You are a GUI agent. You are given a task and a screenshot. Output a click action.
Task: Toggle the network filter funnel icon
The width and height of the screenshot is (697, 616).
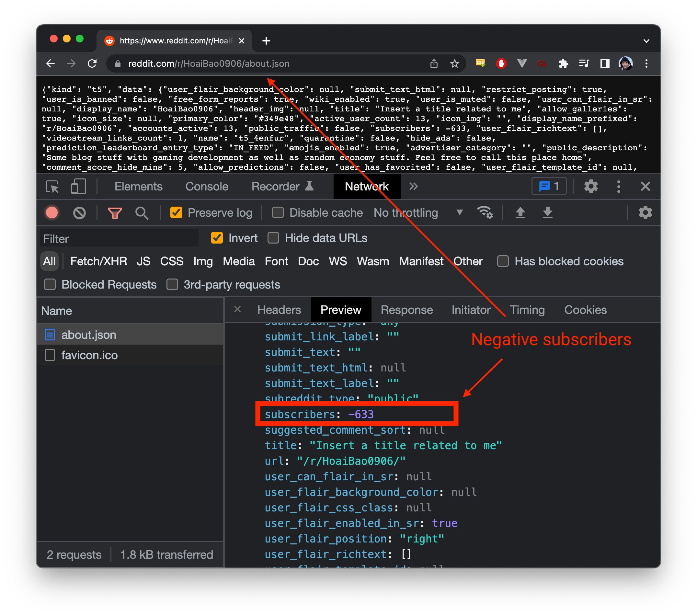pyautogui.click(x=115, y=213)
